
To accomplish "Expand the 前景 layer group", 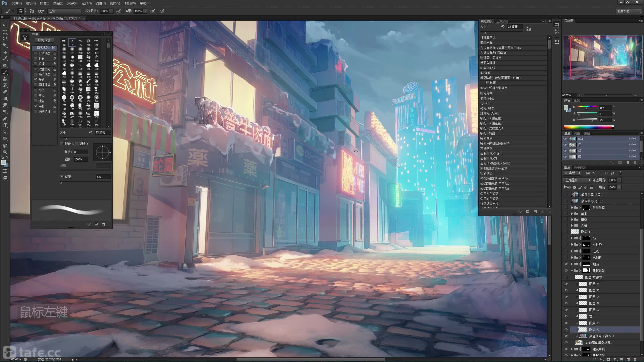I will tap(572, 214).
